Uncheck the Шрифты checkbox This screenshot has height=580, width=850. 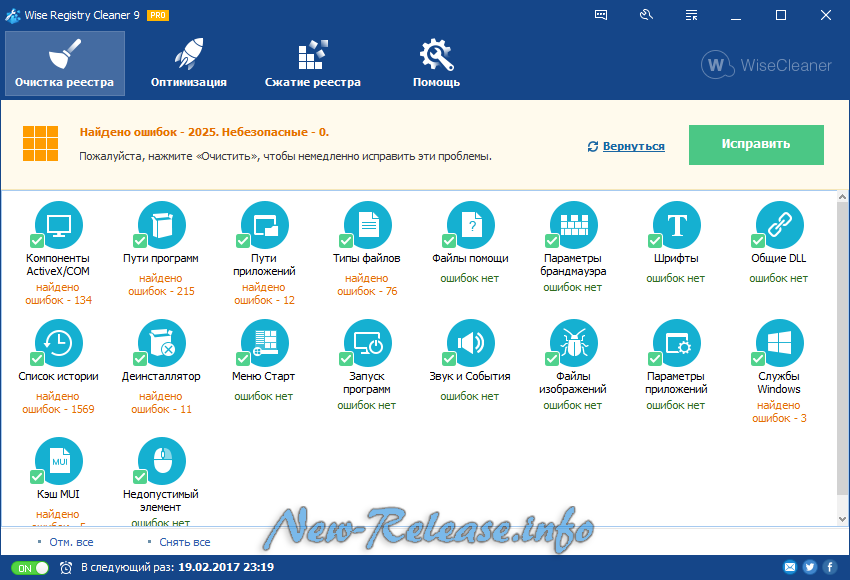click(655, 241)
